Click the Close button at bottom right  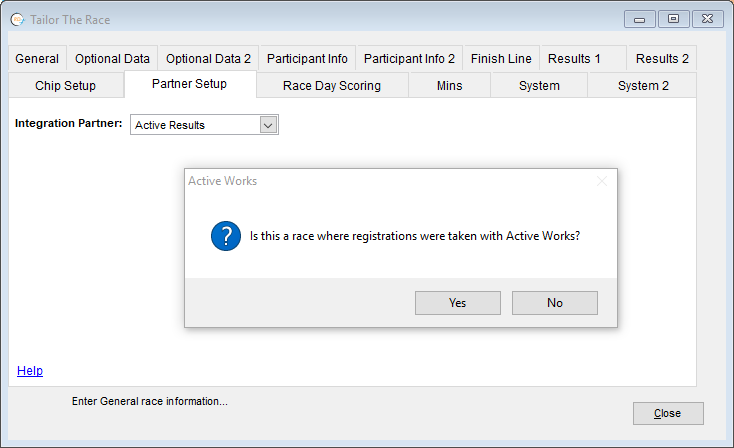(x=668, y=413)
